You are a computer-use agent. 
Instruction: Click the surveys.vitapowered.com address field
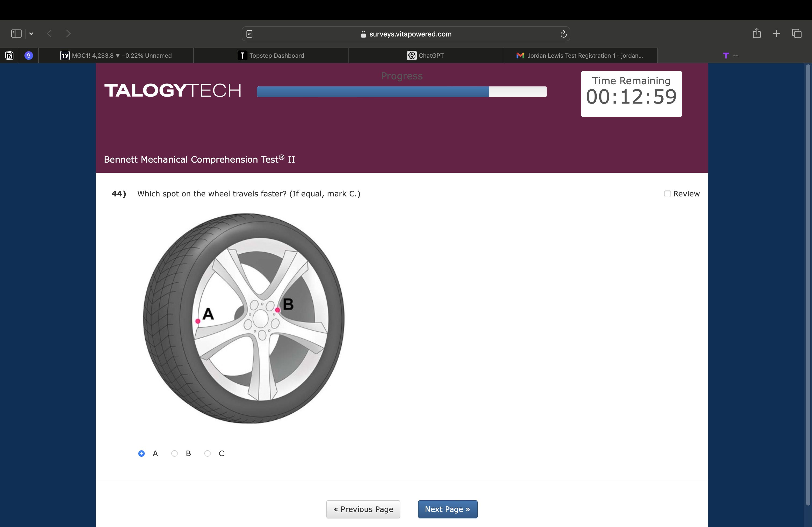pyautogui.click(x=406, y=34)
